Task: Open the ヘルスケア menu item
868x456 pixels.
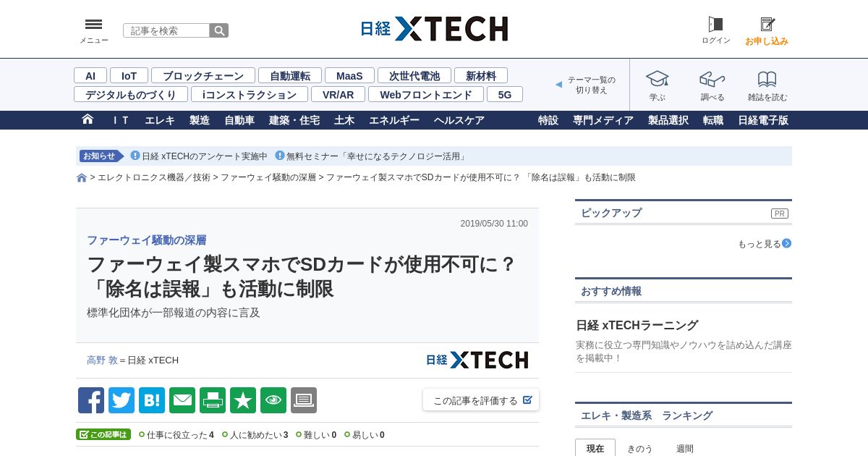Action: pos(459,120)
